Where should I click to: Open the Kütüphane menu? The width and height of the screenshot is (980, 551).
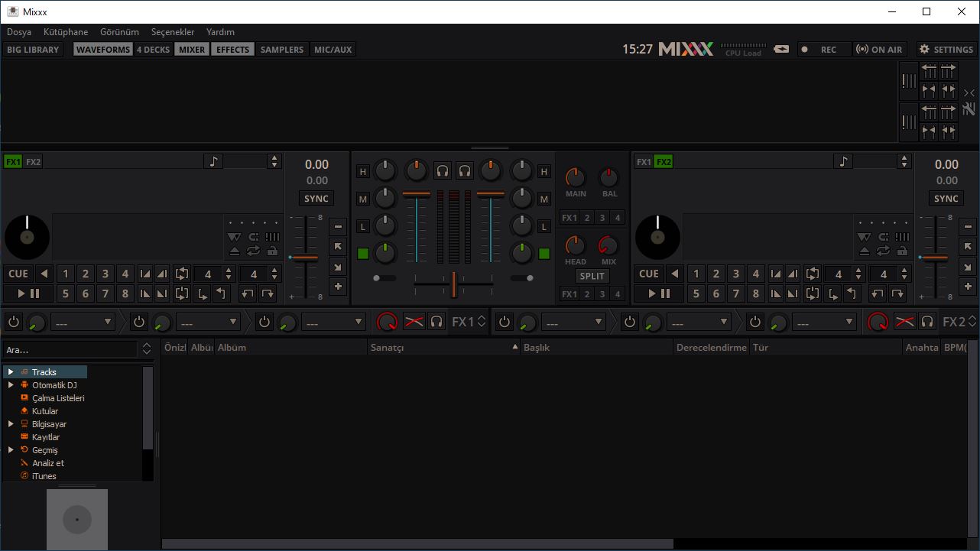[x=66, y=32]
